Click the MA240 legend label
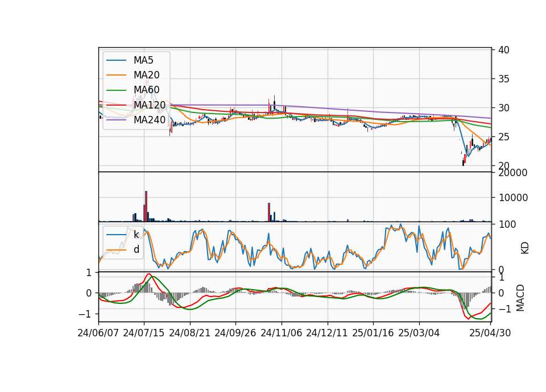This screenshot has height=392, width=546. (150, 120)
